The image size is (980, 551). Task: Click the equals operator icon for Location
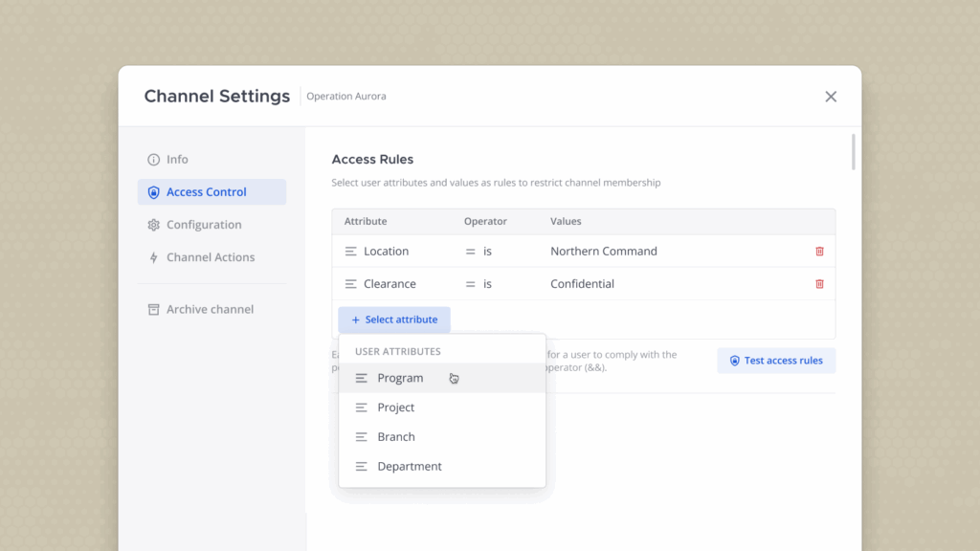(x=470, y=252)
